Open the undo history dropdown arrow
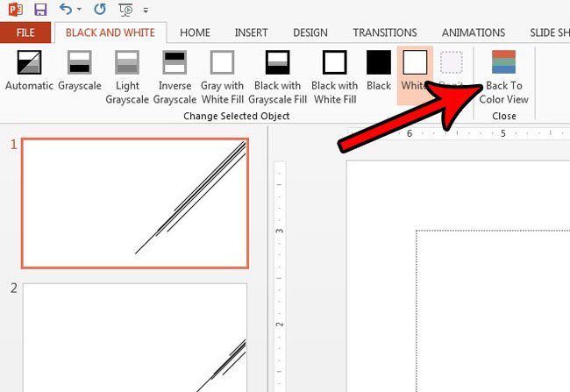The image size is (570, 392). 79,10
